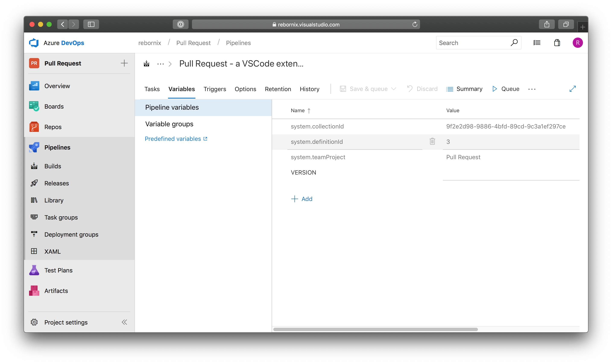Viewport: 612px width, 364px height.
Task: Delete the system.definitionId variable with trash icon
Action: click(432, 141)
